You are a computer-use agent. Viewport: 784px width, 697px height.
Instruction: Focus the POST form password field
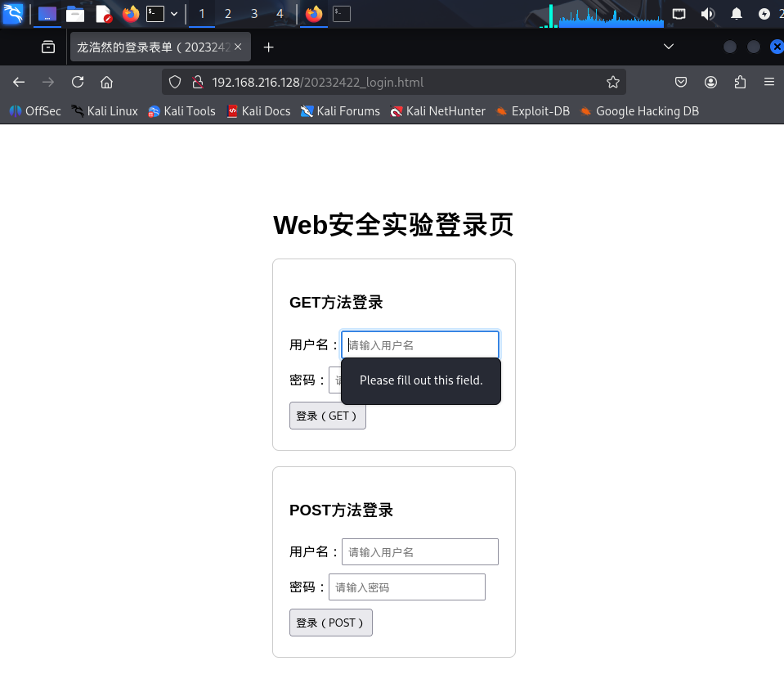pyautogui.click(x=407, y=587)
